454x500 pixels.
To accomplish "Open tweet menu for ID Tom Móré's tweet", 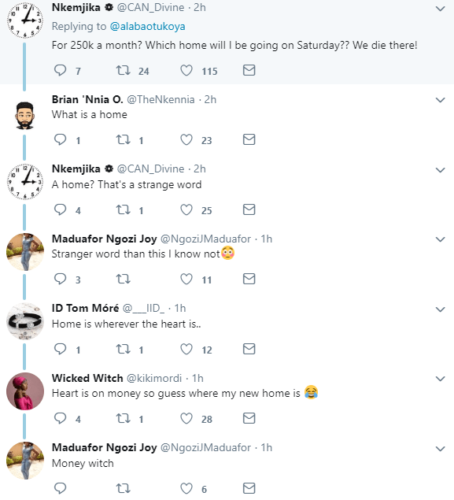I will [x=440, y=309].
